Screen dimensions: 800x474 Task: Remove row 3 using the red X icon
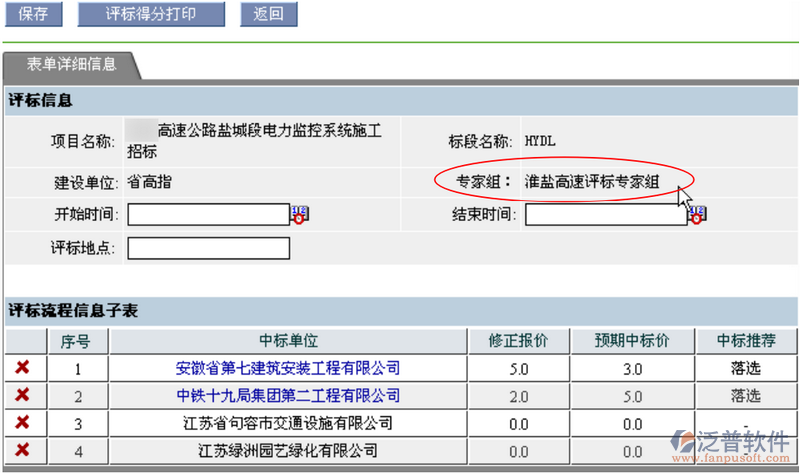(22, 423)
